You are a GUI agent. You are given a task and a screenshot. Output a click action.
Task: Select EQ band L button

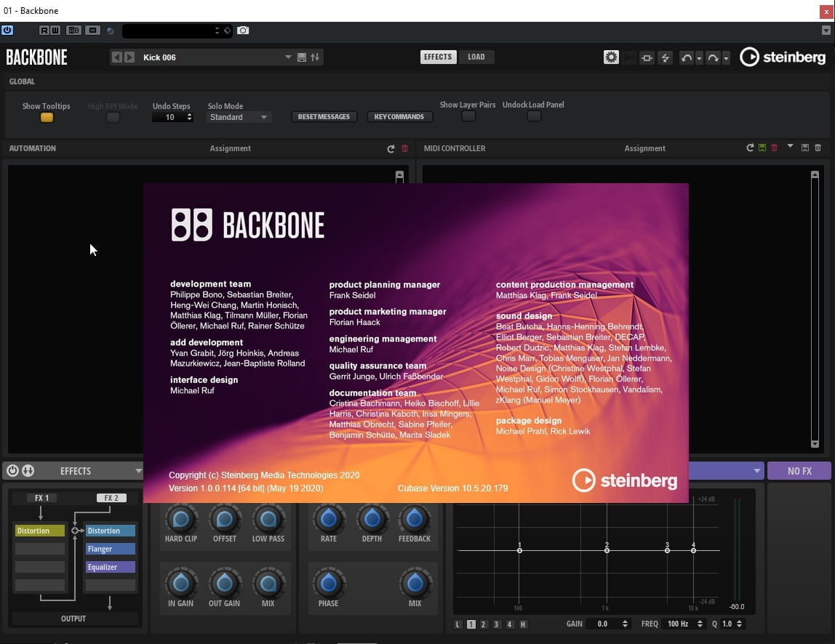(x=458, y=624)
